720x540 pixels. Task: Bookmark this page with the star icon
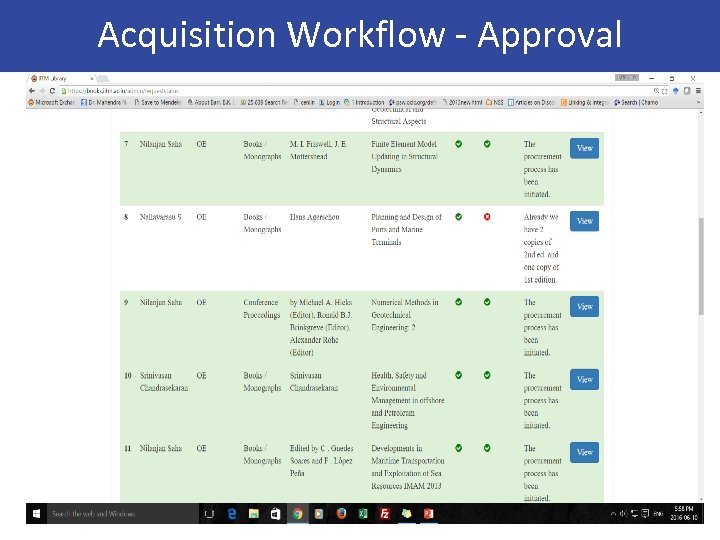pyautogui.click(x=664, y=91)
